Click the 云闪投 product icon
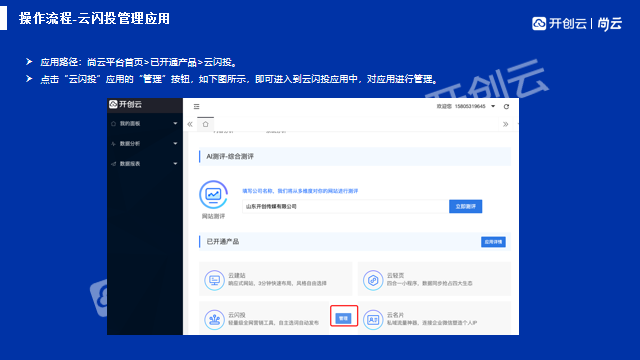Image resolution: width=640 pixels, height=360 pixels. (x=214, y=319)
